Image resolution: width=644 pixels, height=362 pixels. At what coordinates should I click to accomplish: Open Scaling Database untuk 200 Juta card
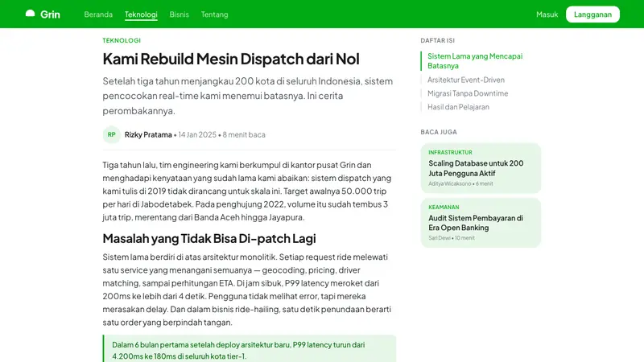pos(481,168)
